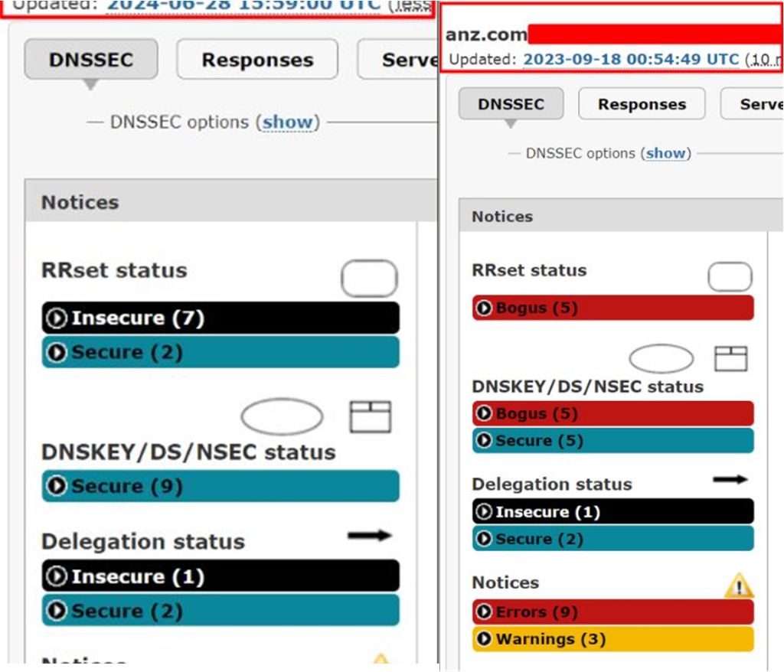Viewport: 784px width, 672px height.
Task: Click the NSEC table icon in the anz.com panel
Action: click(x=730, y=359)
